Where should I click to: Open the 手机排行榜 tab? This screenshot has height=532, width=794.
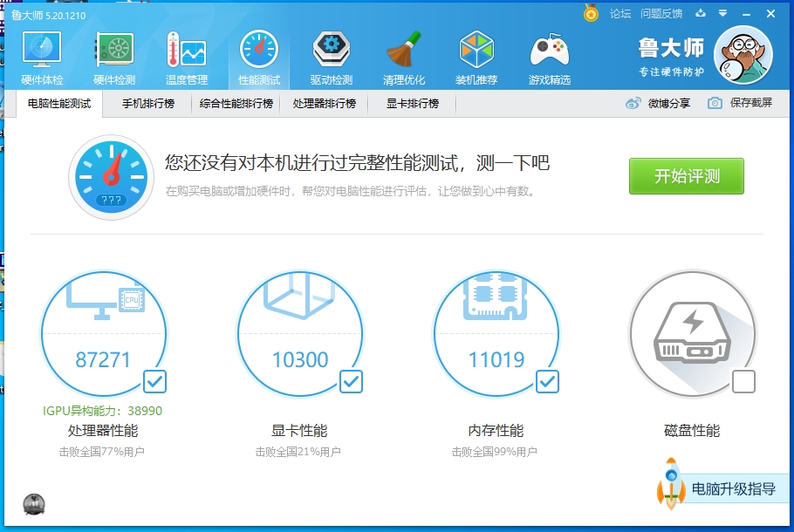[148, 102]
